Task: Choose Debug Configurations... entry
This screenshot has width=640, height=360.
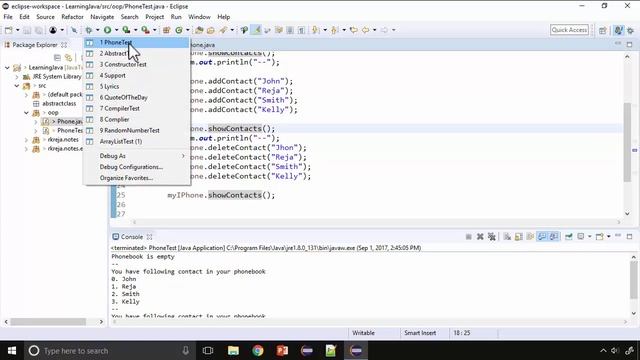Action: 137,167
